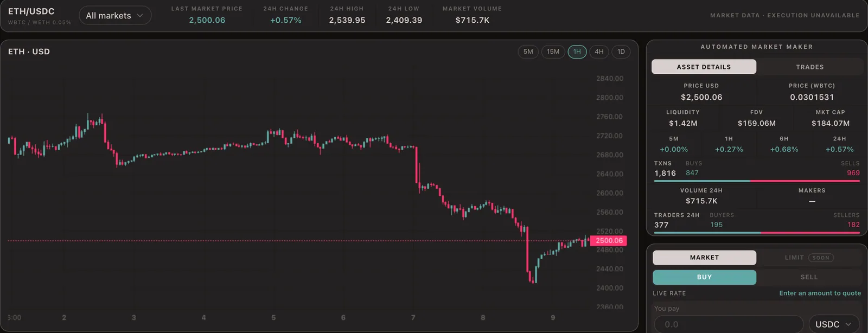Click the last market price 2,500.06
868x333 pixels.
[x=207, y=20]
